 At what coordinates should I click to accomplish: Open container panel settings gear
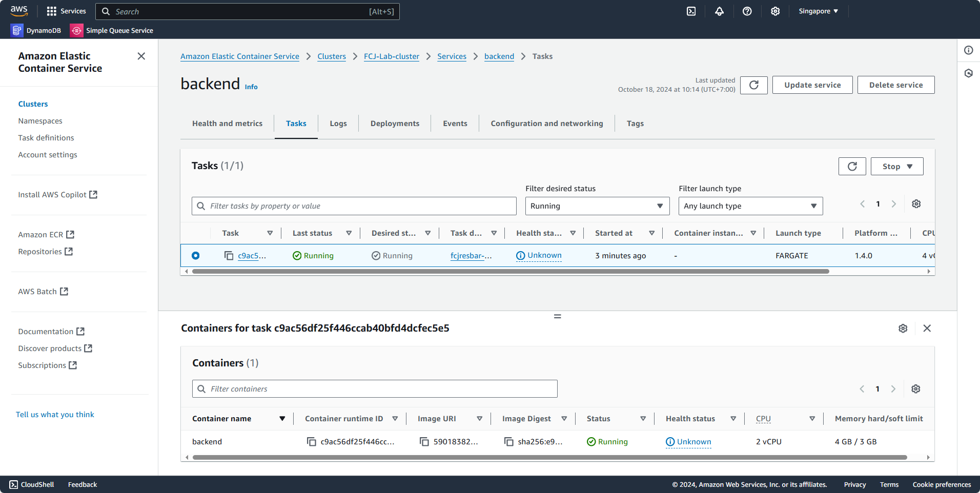[903, 328]
